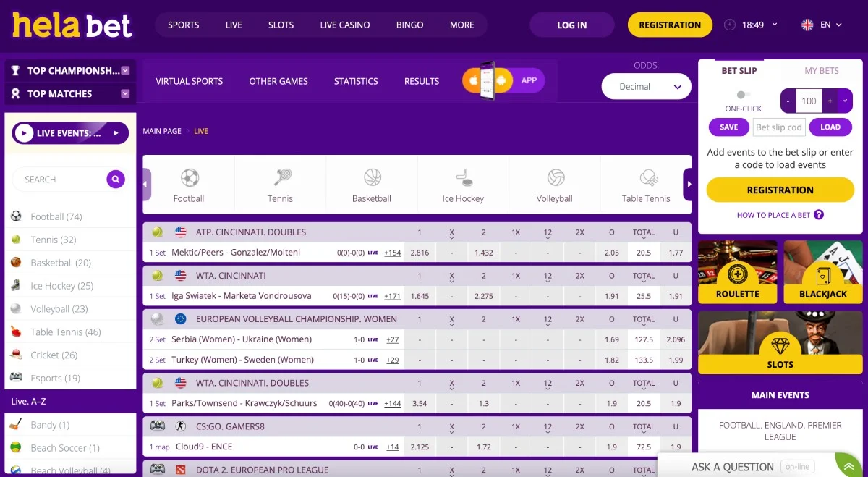868x477 pixels.
Task: Open the Blackjack game thumbnail
Action: (823, 272)
